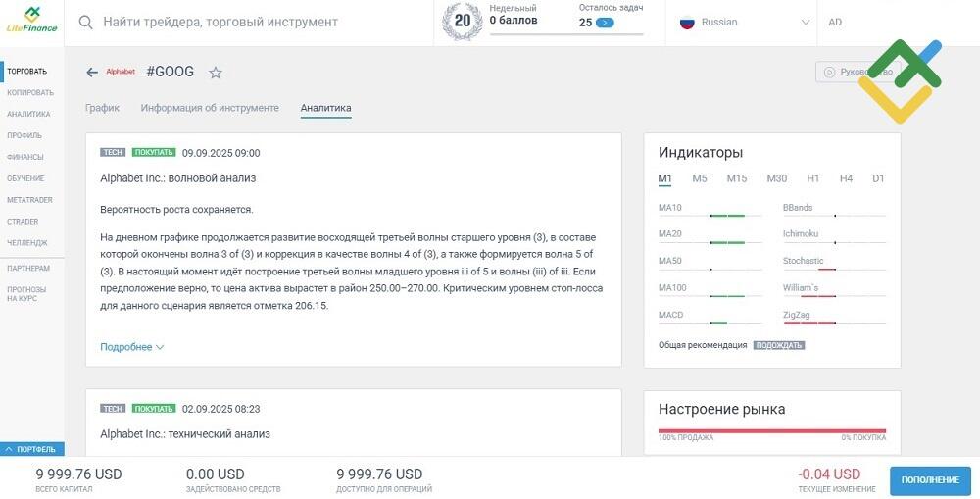980x499 pixels.
Task: Click the search magnifier icon
Action: pyautogui.click(x=85, y=23)
